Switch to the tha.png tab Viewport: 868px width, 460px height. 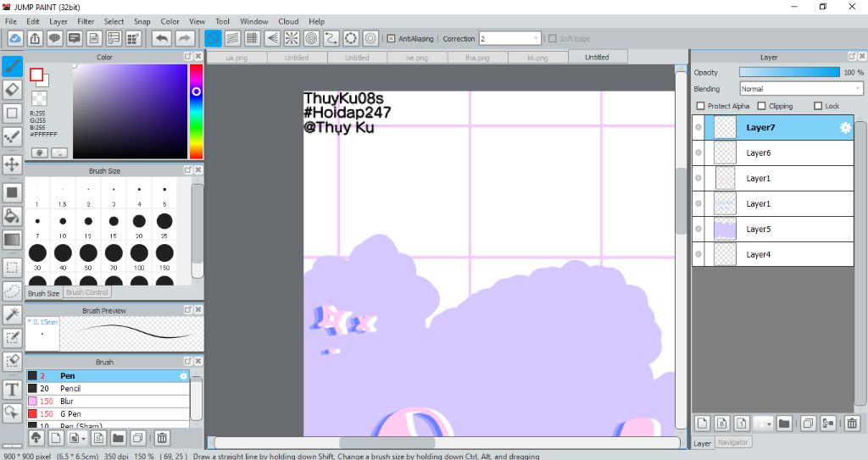pos(477,58)
